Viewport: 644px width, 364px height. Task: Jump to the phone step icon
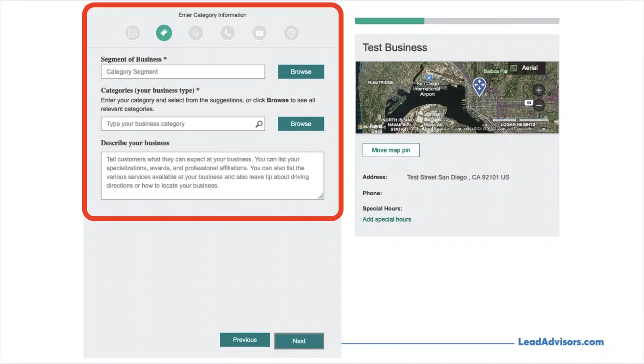pyautogui.click(x=228, y=33)
